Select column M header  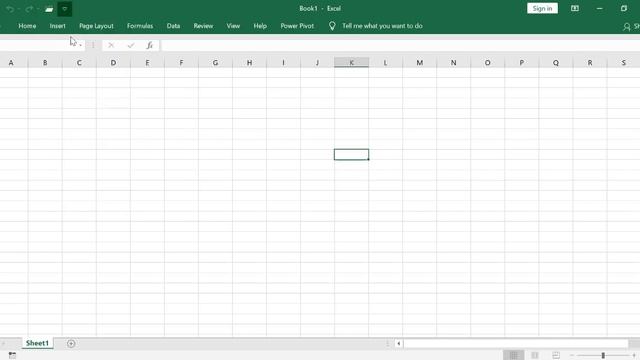[x=420, y=62]
